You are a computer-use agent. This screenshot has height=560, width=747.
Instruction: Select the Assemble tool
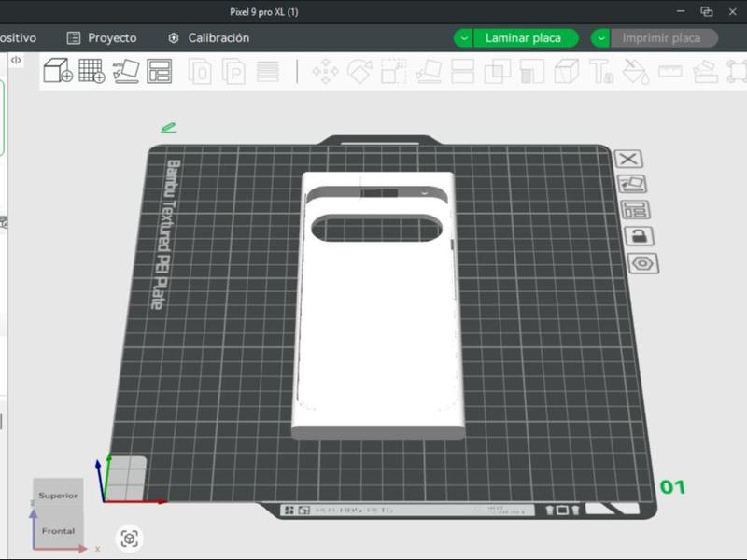click(705, 72)
